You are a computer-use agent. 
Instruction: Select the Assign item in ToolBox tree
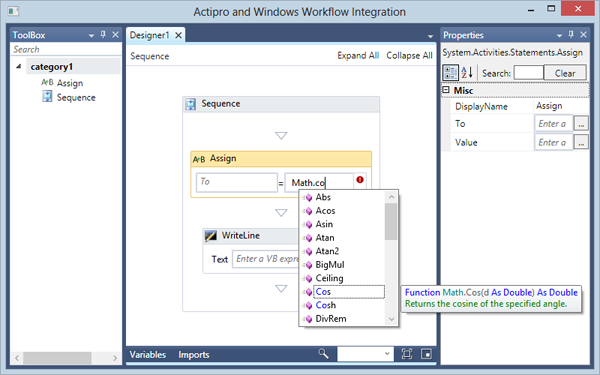(x=70, y=83)
